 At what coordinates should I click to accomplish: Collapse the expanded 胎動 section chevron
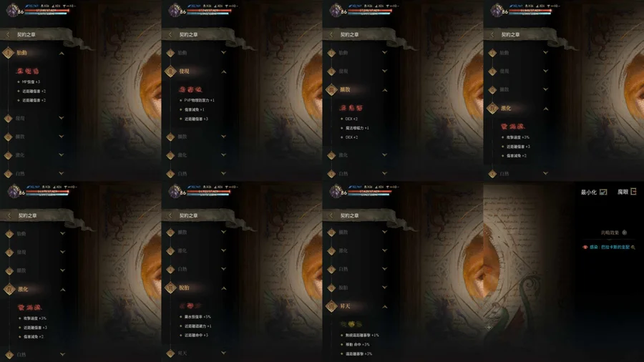(x=62, y=54)
